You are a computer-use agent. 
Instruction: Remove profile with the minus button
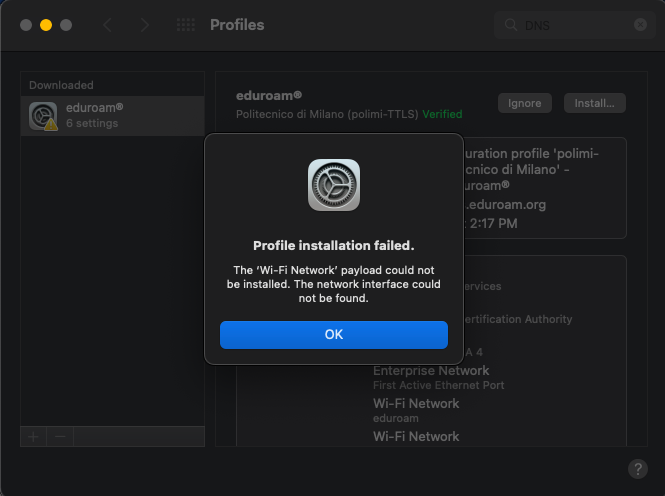point(60,437)
